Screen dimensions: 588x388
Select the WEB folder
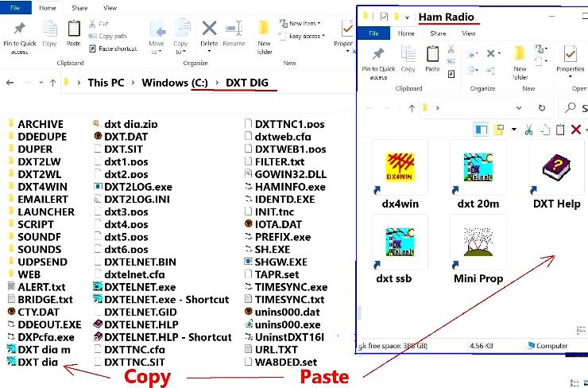tap(24, 274)
